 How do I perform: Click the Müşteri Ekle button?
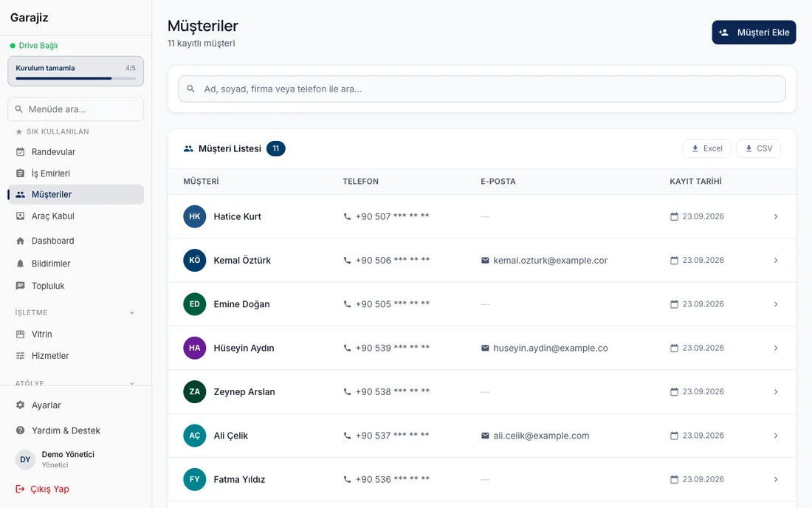point(754,32)
